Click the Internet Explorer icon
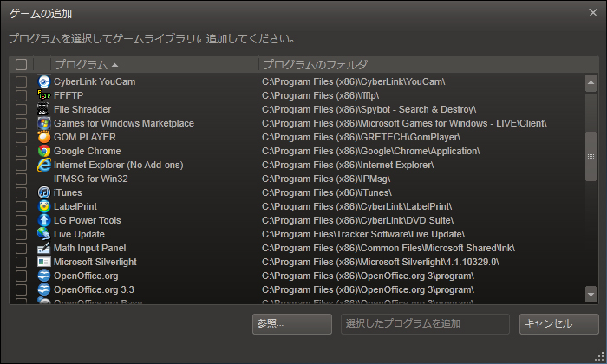The height and width of the screenshot is (364, 607). click(43, 166)
